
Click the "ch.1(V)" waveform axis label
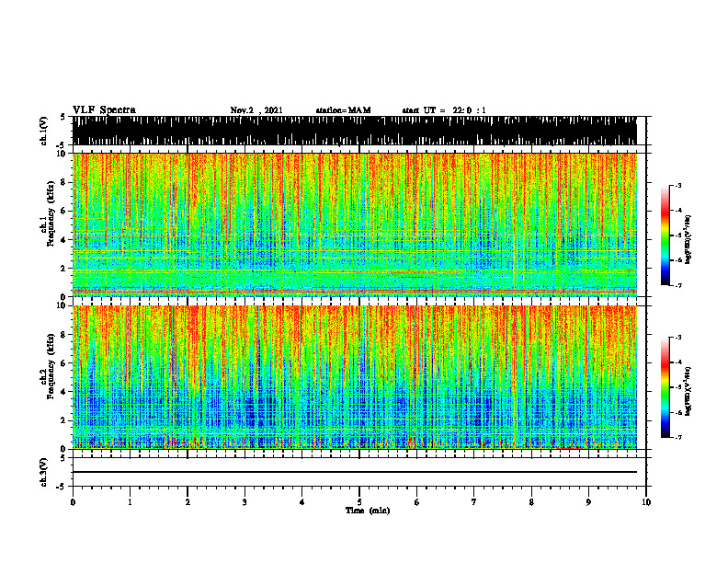pos(44,131)
